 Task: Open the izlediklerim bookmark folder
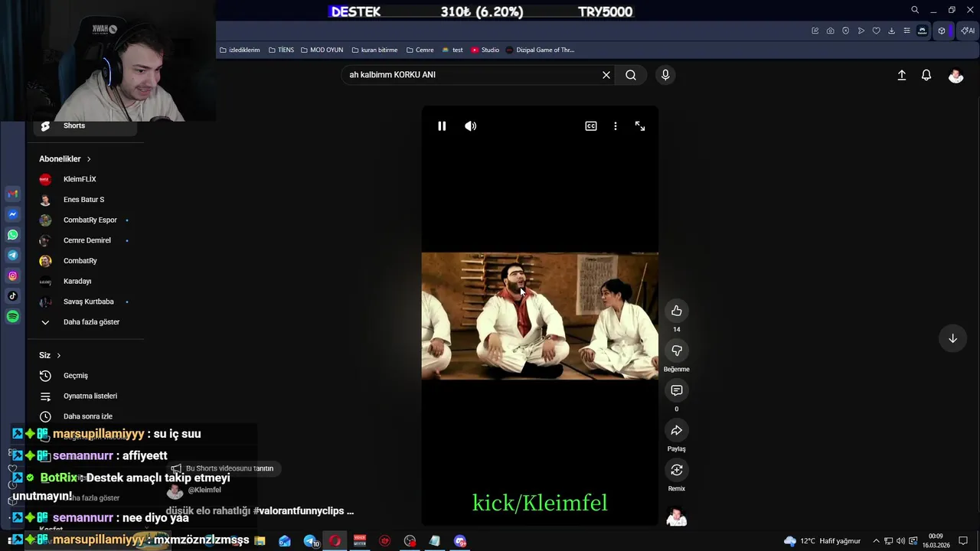240,50
